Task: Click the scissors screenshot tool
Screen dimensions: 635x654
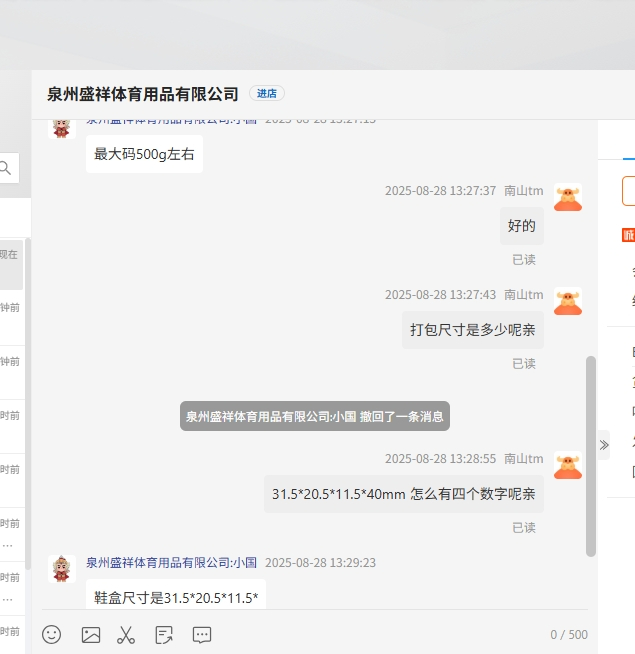Action: (126, 634)
